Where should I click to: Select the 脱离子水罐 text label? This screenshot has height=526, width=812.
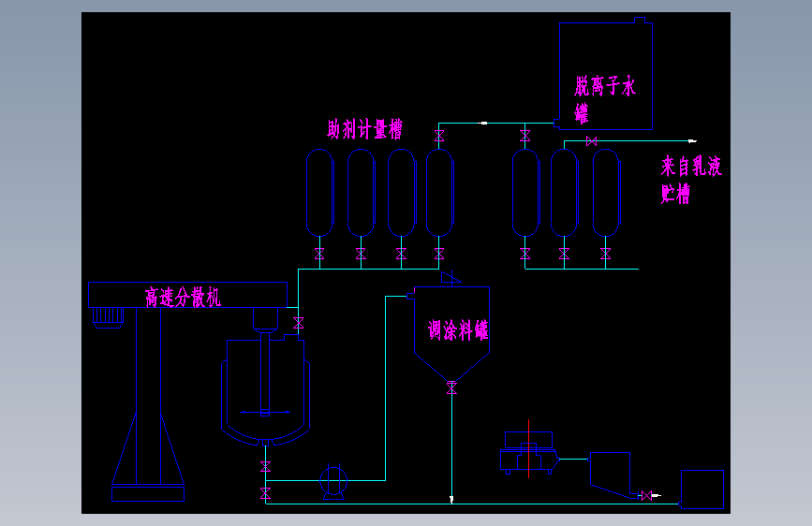(605, 99)
